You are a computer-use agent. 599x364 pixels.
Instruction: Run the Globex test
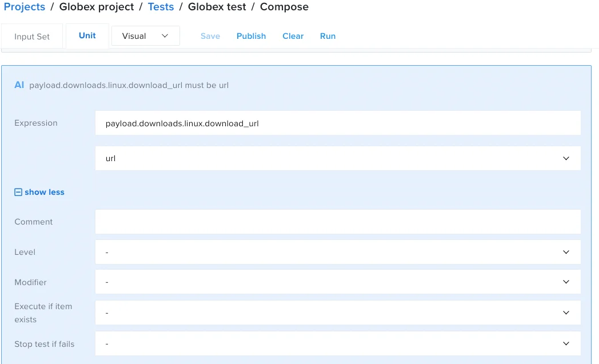[x=328, y=36]
